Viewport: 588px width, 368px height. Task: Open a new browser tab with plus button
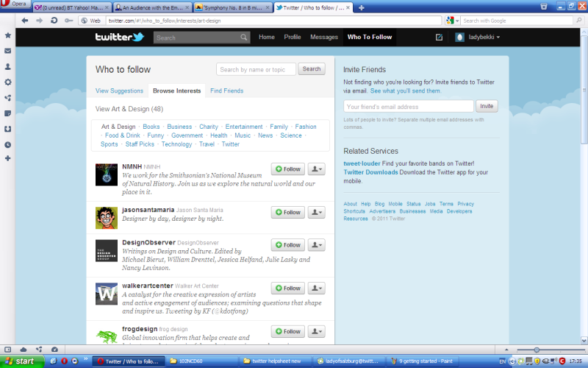[361, 7]
